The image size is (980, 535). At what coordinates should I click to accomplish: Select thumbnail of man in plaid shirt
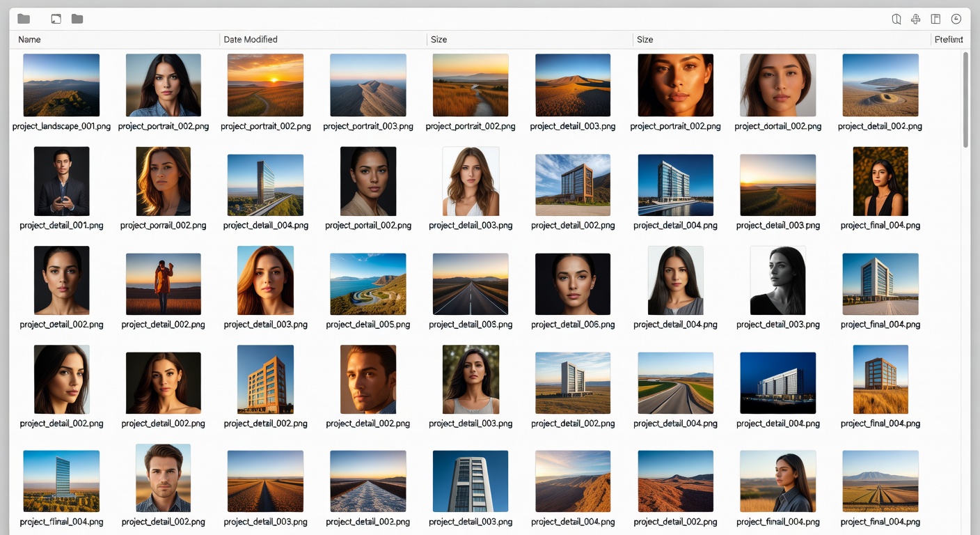pyautogui.click(x=164, y=478)
